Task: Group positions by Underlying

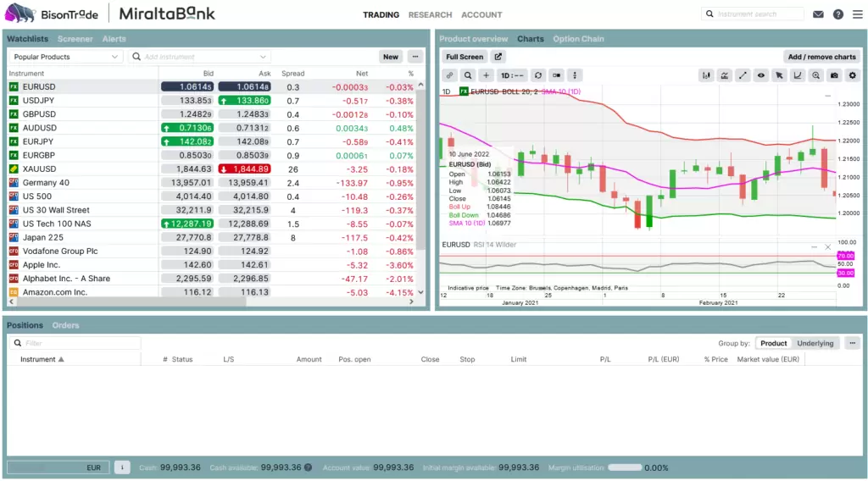Action: [x=815, y=343]
